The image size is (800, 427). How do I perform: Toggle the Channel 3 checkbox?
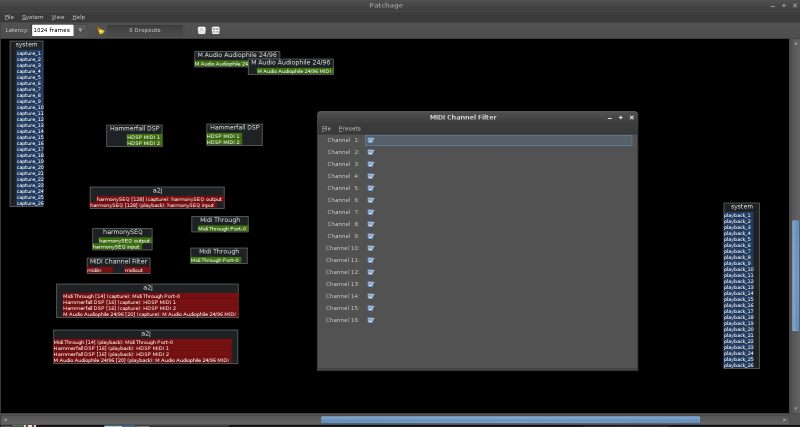click(x=371, y=164)
